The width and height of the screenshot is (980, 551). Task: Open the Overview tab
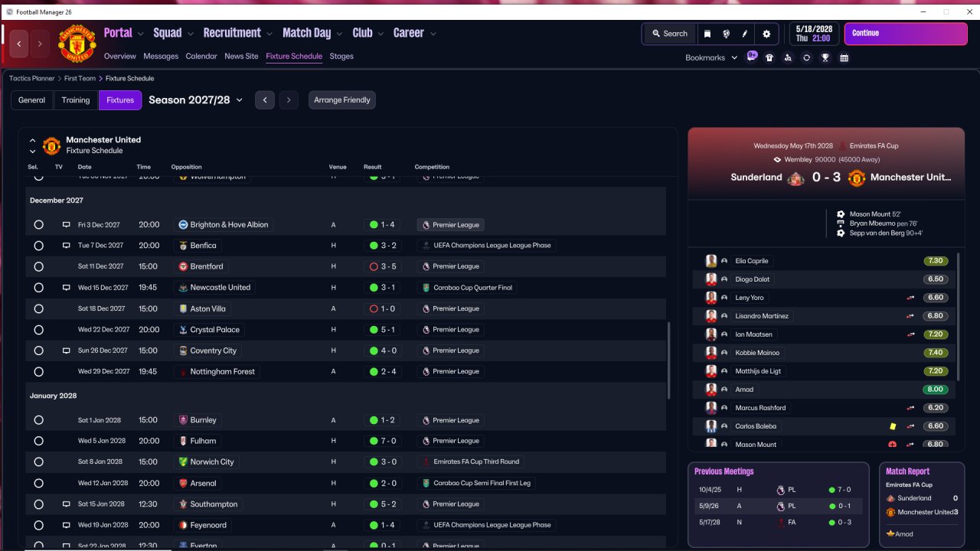click(x=120, y=57)
